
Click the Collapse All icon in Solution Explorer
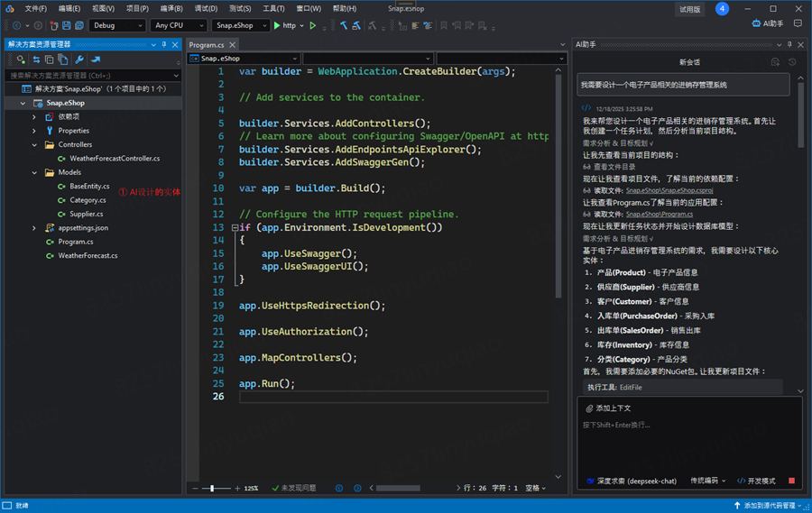tap(50, 60)
